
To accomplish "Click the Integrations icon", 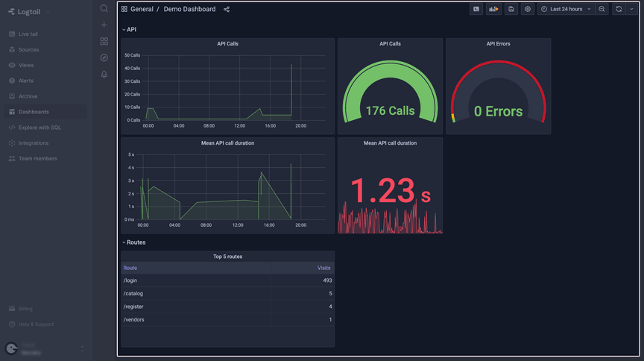I will tap(12, 143).
